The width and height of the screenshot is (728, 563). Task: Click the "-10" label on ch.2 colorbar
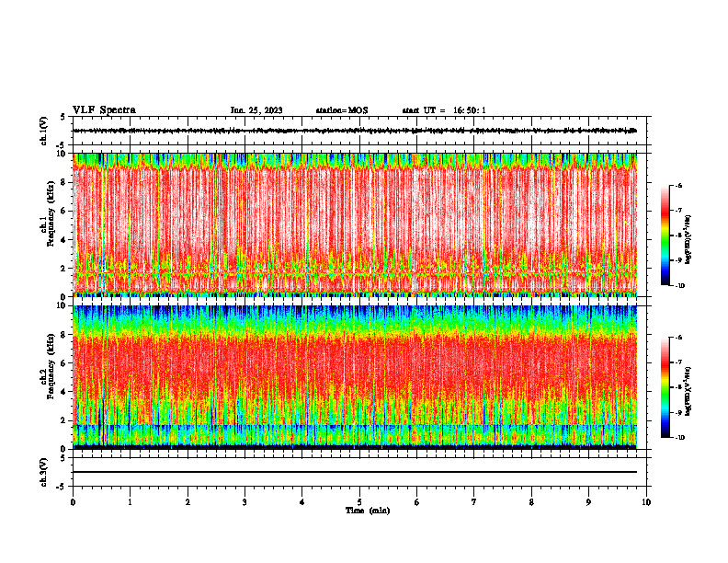[x=679, y=438]
